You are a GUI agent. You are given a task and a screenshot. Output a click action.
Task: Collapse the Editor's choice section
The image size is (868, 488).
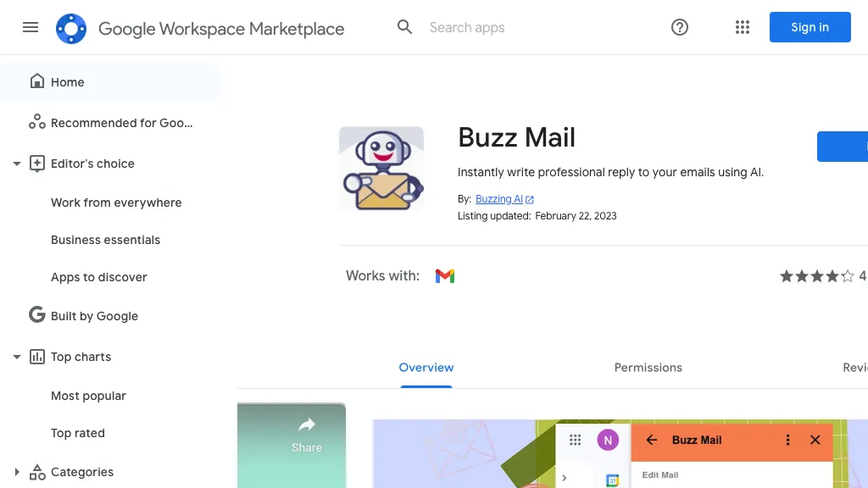tap(17, 164)
